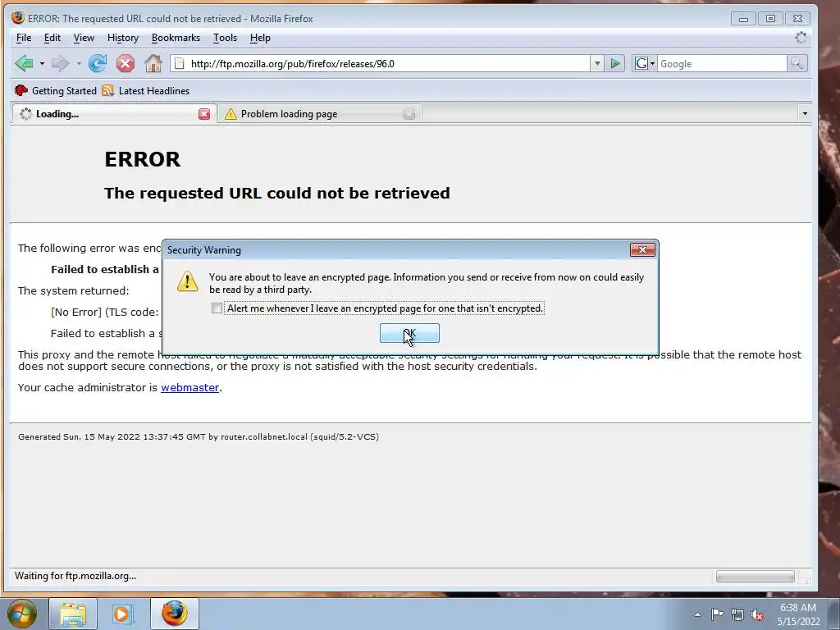Click the page icon in address bar

[180, 64]
